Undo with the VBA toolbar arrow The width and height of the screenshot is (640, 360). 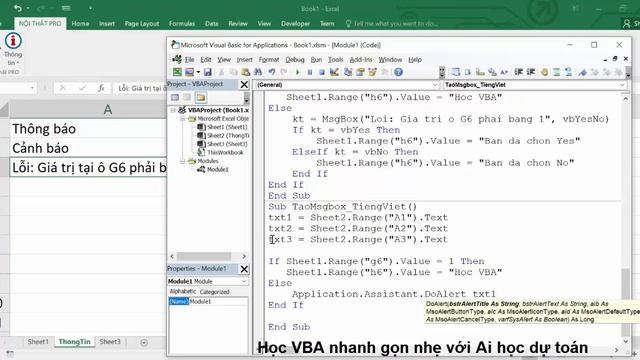271,72
